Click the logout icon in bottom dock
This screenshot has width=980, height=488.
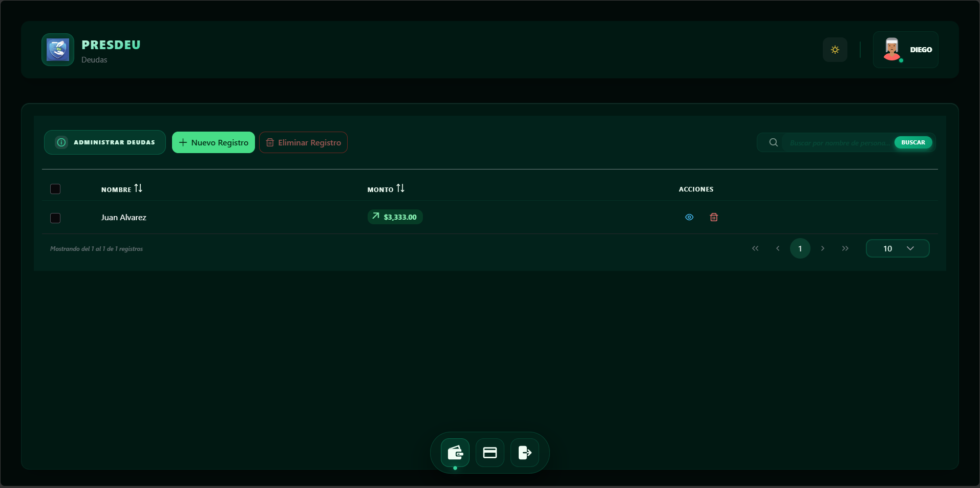(525, 453)
